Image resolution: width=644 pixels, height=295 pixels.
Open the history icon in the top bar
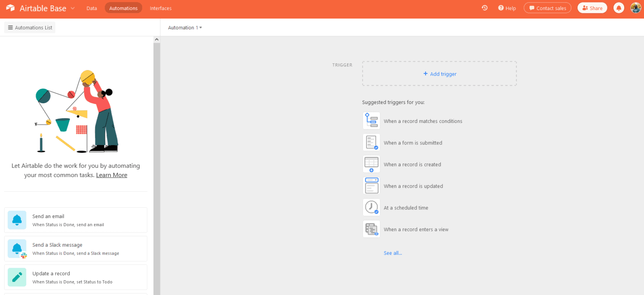point(485,8)
